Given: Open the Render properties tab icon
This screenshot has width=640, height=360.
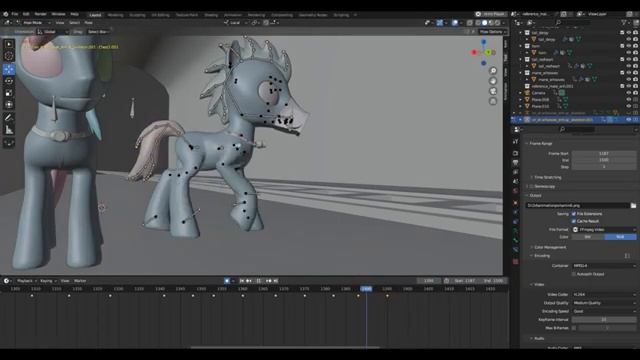Looking at the screenshot, I should point(516,153).
